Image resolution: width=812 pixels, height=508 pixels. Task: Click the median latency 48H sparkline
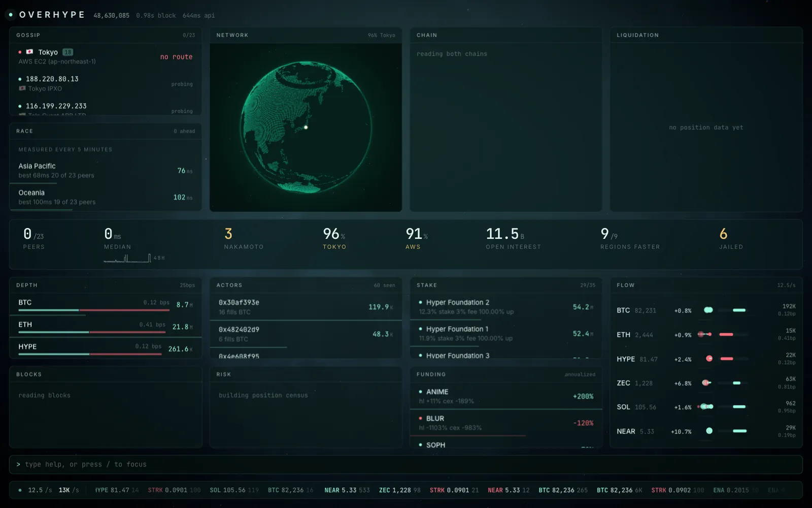(x=127, y=258)
